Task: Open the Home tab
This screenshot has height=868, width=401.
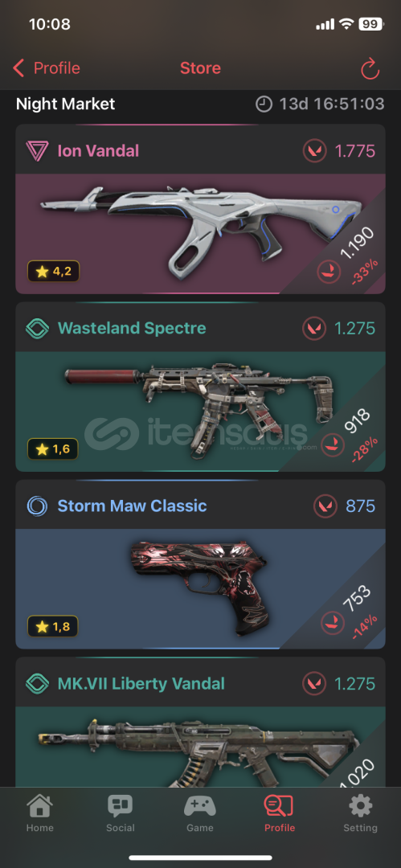Action: (x=40, y=813)
